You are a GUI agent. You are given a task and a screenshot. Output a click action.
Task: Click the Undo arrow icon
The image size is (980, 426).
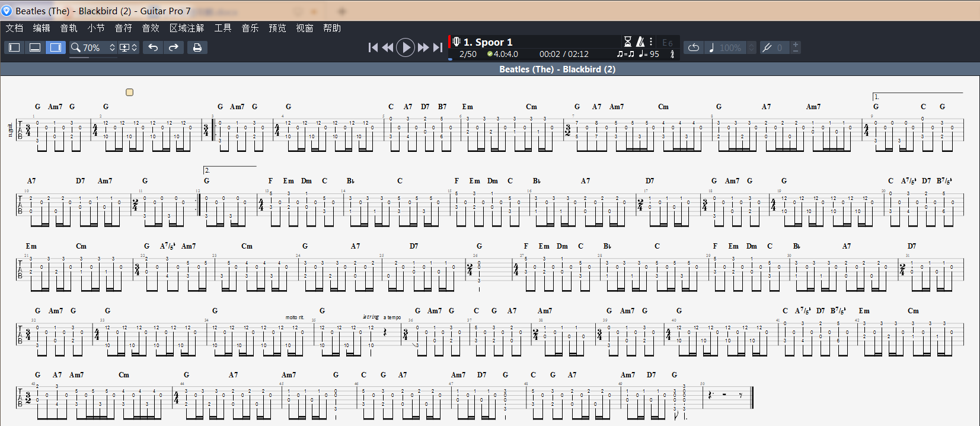(153, 47)
